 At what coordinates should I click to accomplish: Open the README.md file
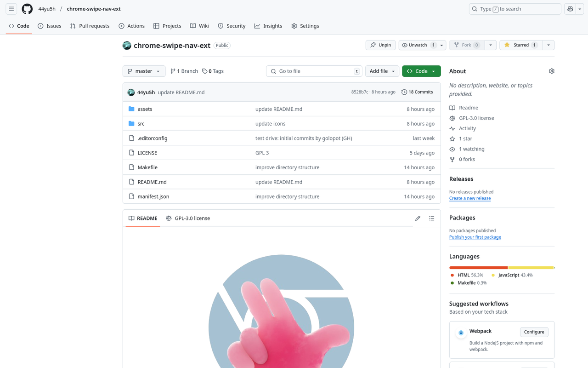click(x=152, y=182)
